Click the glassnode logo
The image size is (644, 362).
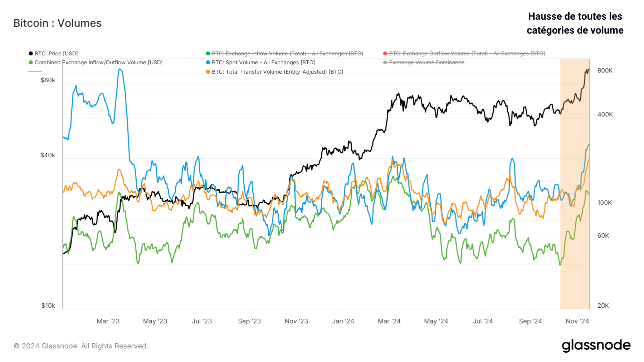click(x=596, y=345)
